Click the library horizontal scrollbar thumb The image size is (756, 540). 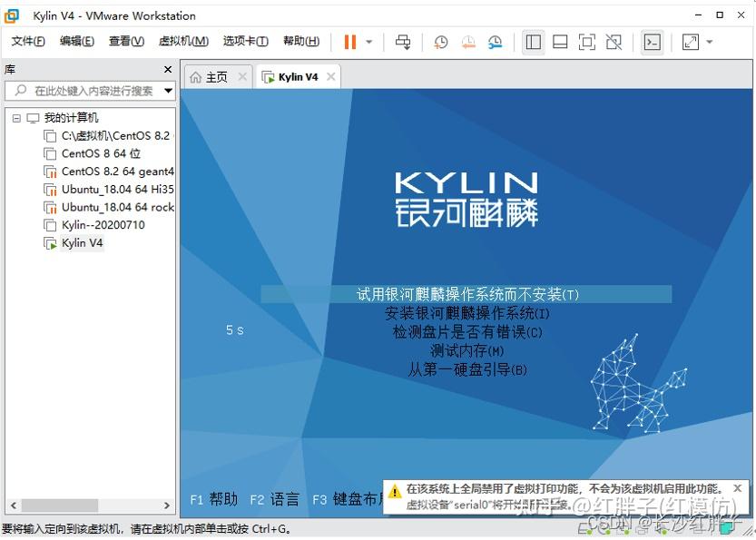tap(59, 506)
